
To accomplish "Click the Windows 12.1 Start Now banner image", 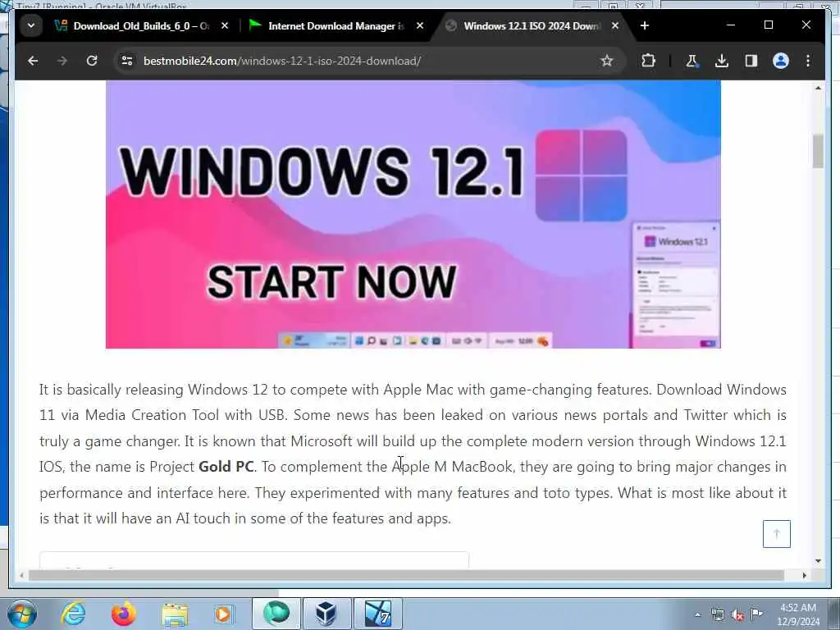I will pos(413,214).
